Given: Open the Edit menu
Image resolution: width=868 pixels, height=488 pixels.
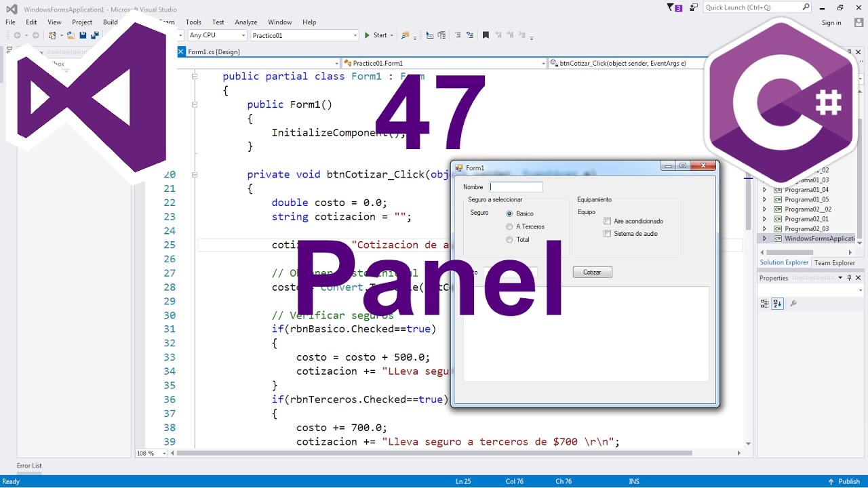Looking at the screenshot, I should (31, 22).
